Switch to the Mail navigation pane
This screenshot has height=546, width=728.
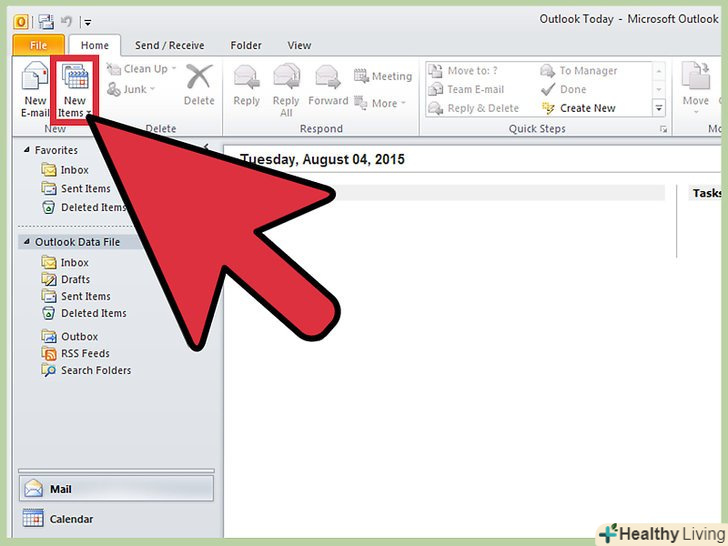pyautogui.click(x=116, y=488)
